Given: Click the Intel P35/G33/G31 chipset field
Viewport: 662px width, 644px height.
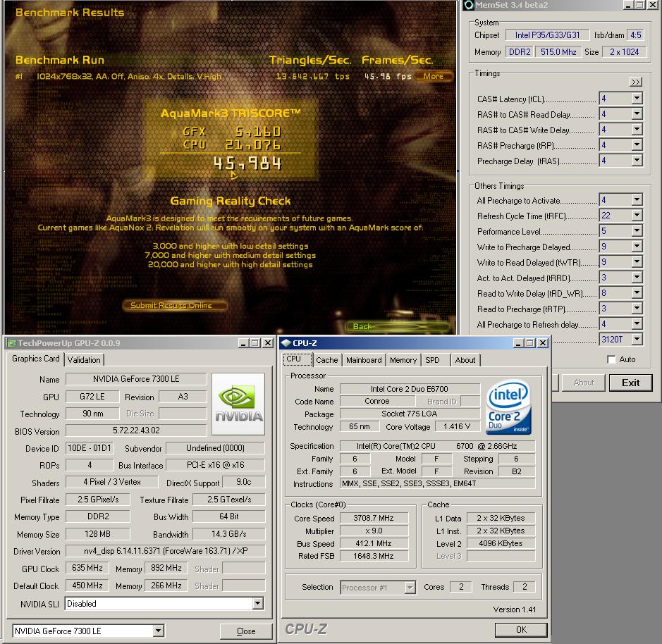Looking at the screenshot, I should 547,35.
